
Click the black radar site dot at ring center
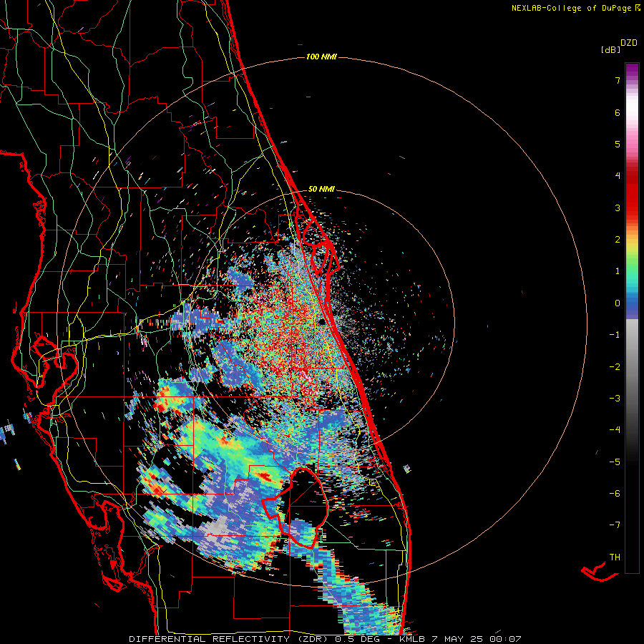[x=323, y=321]
